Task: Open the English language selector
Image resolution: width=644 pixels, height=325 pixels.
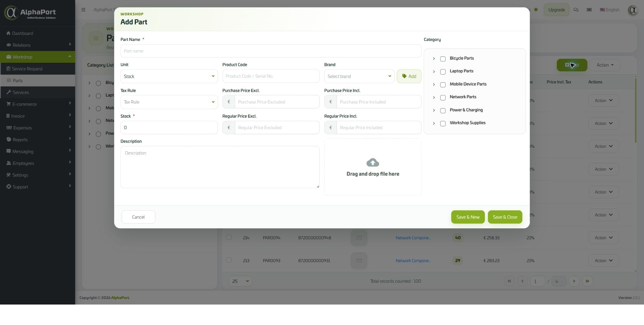Action: click(610, 10)
